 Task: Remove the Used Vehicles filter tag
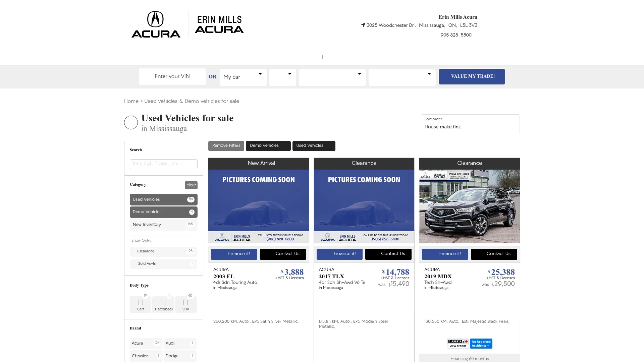(x=314, y=146)
